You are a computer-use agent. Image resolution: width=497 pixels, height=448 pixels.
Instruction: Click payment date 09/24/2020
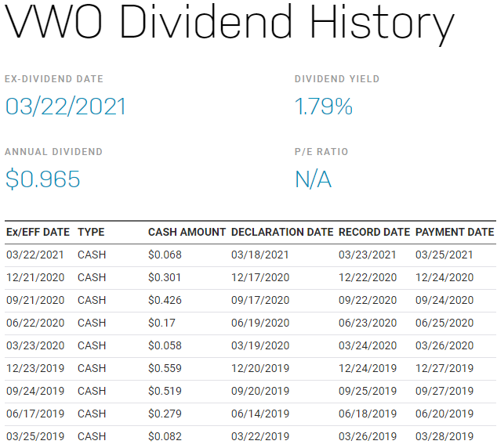point(444,300)
